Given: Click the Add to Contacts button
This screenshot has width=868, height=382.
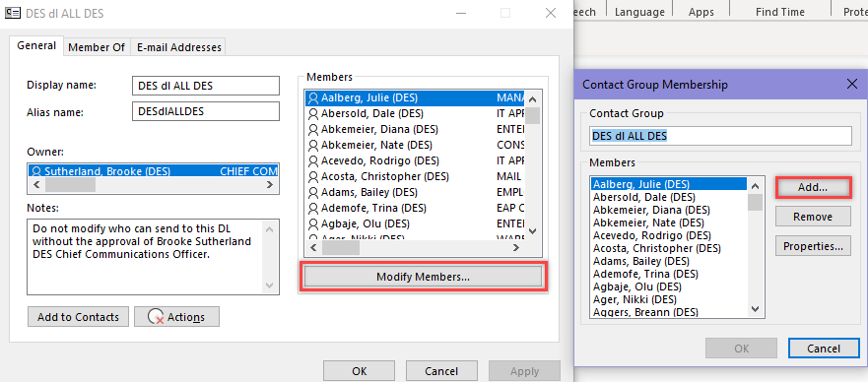Looking at the screenshot, I should click(78, 317).
